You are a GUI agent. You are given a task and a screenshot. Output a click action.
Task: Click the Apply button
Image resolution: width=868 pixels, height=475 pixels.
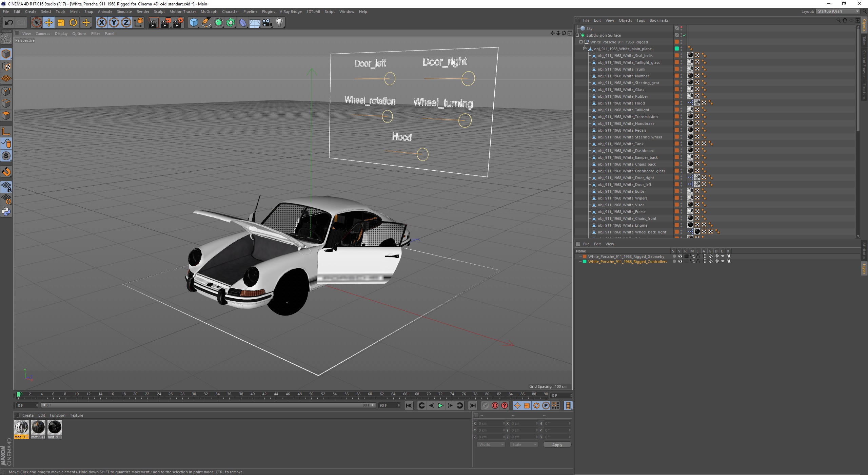(x=557, y=444)
